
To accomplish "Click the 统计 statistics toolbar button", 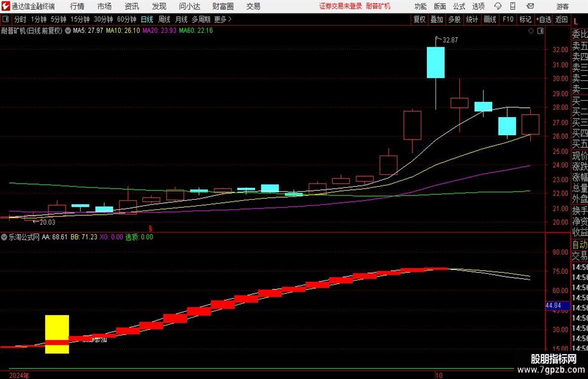I will (472, 19).
